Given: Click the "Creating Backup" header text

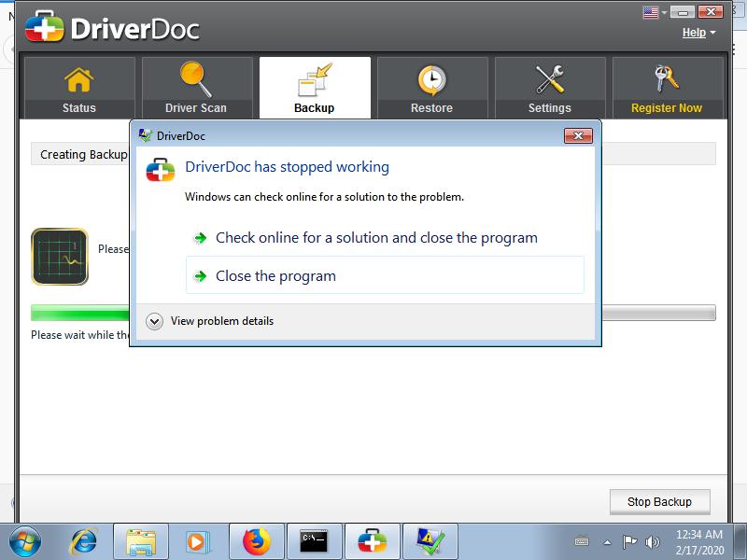Looking at the screenshot, I should 84,155.
